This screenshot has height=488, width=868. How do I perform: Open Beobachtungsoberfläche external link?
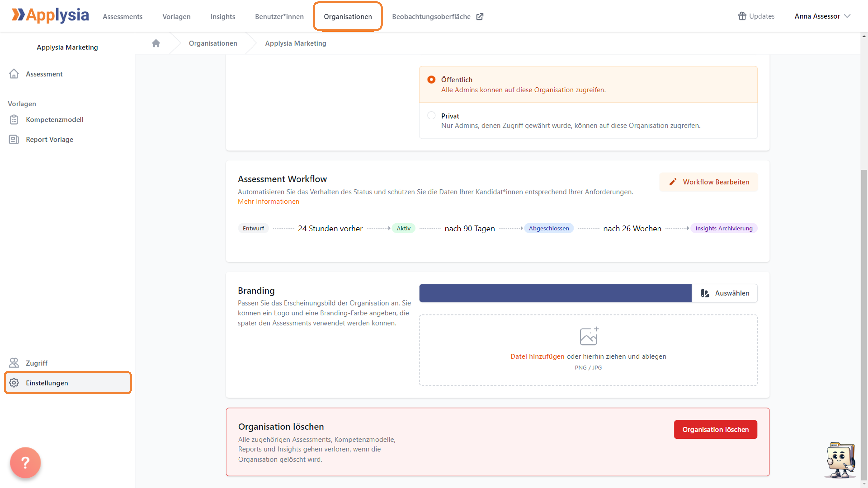point(437,16)
